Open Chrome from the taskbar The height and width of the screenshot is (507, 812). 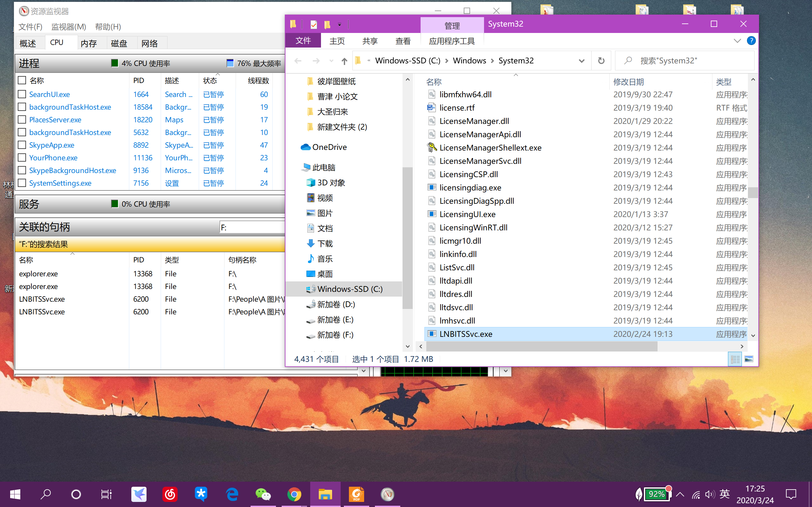point(294,494)
